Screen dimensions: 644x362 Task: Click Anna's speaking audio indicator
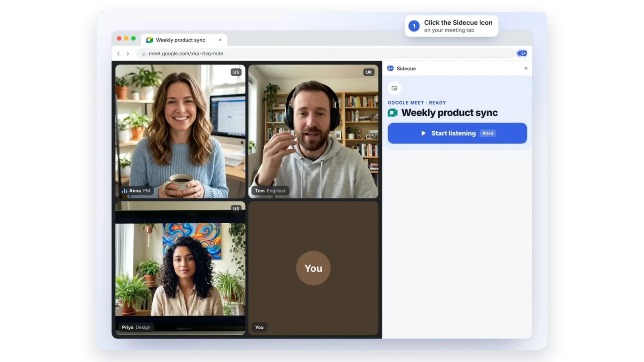[x=125, y=190]
